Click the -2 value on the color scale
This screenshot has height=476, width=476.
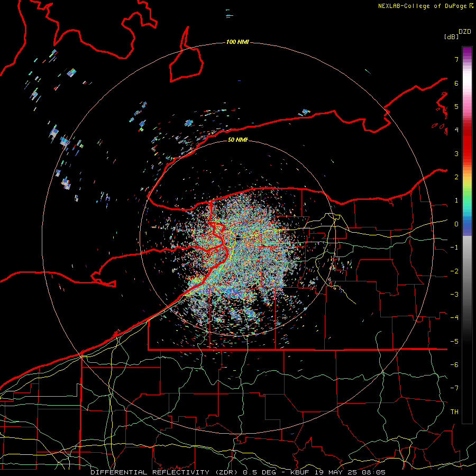tap(454, 271)
